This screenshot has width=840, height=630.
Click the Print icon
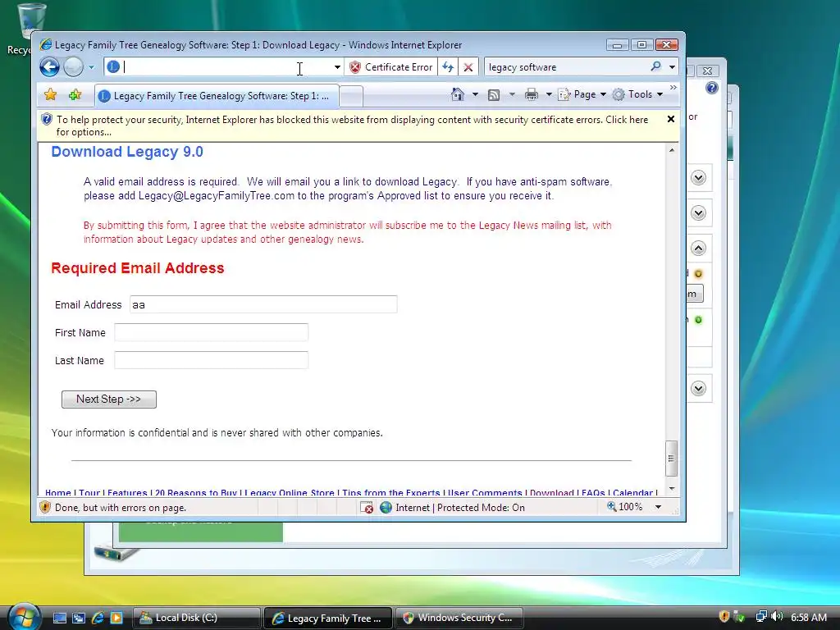click(532, 95)
